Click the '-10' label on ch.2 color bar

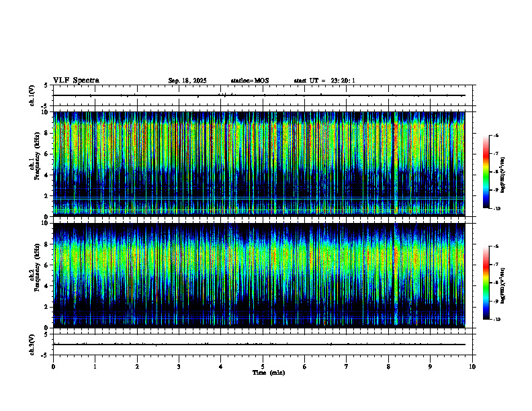tap(496, 319)
